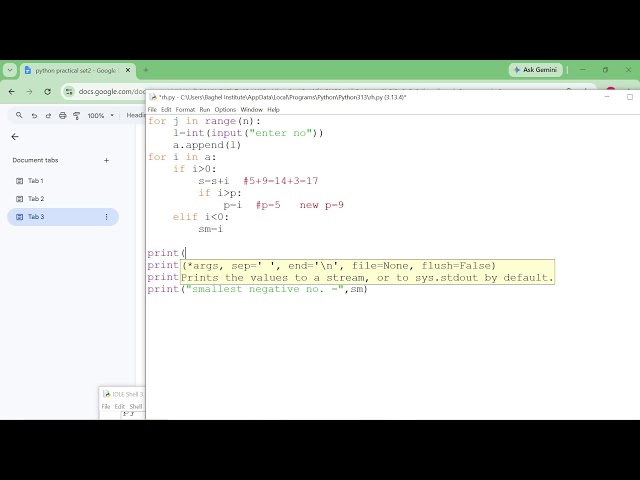Open the Window menu in the IDLE editor
The width and height of the screenshot is (640, 480).
coord(251,109)
